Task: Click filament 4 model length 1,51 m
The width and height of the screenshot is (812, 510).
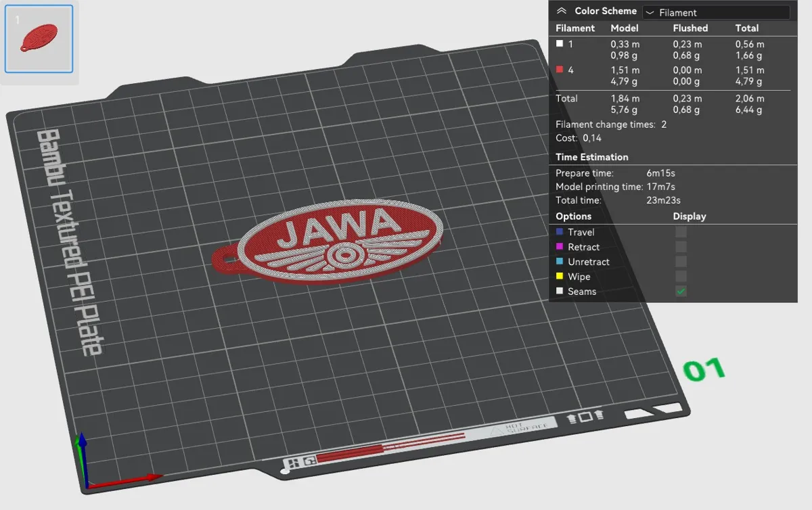Action: point(625,70)
